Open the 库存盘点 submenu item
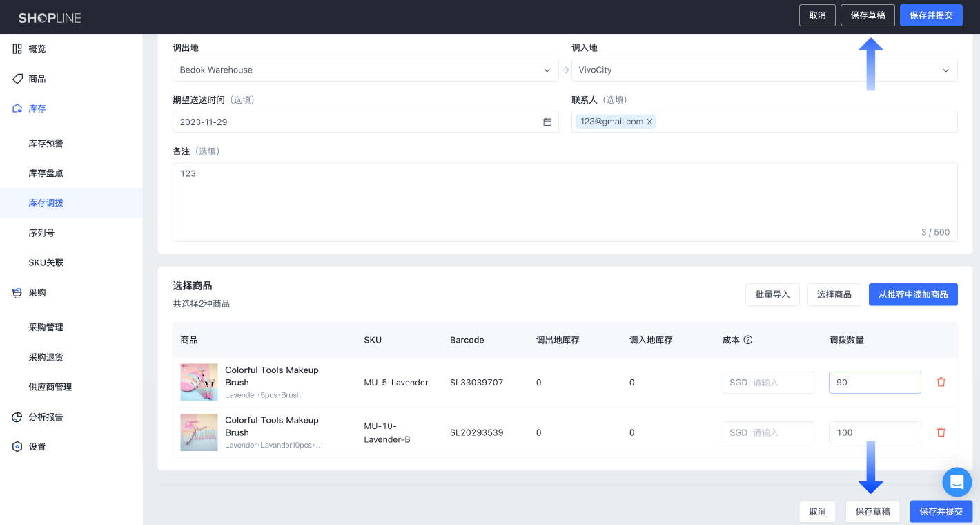 click(46, 173)
